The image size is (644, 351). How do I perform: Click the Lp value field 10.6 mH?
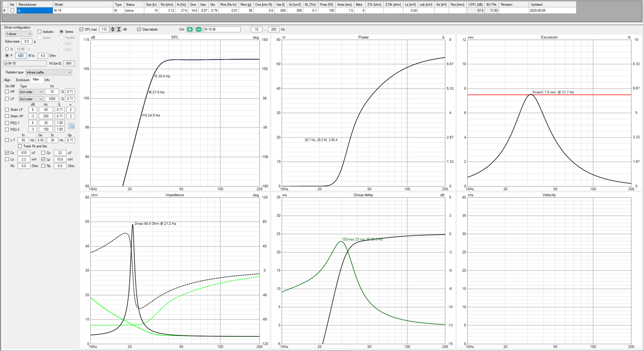pyautogui.click(x=60, y=159)
